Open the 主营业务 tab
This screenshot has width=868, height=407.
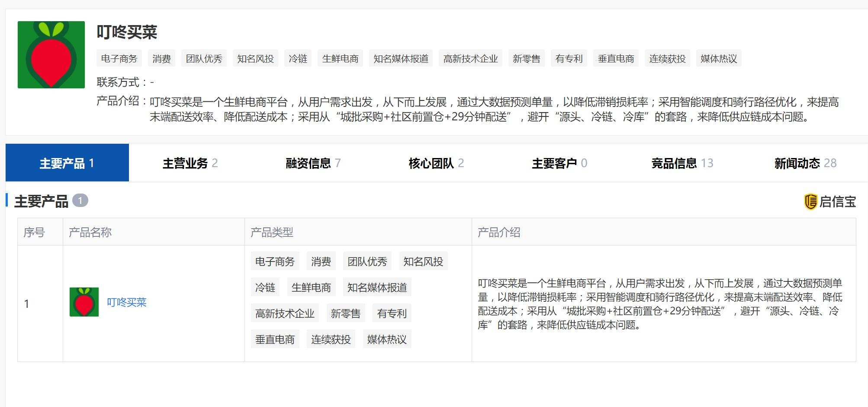tap(190, 163)
